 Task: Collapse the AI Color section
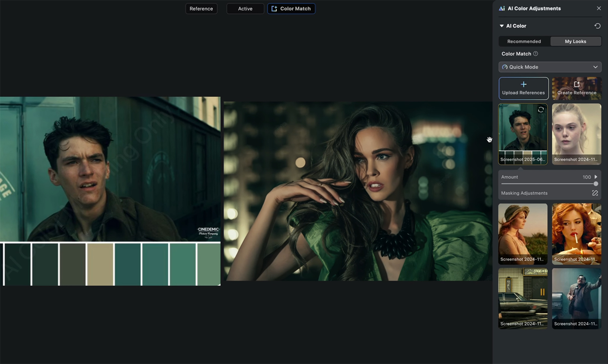click(x=502, y=26)
